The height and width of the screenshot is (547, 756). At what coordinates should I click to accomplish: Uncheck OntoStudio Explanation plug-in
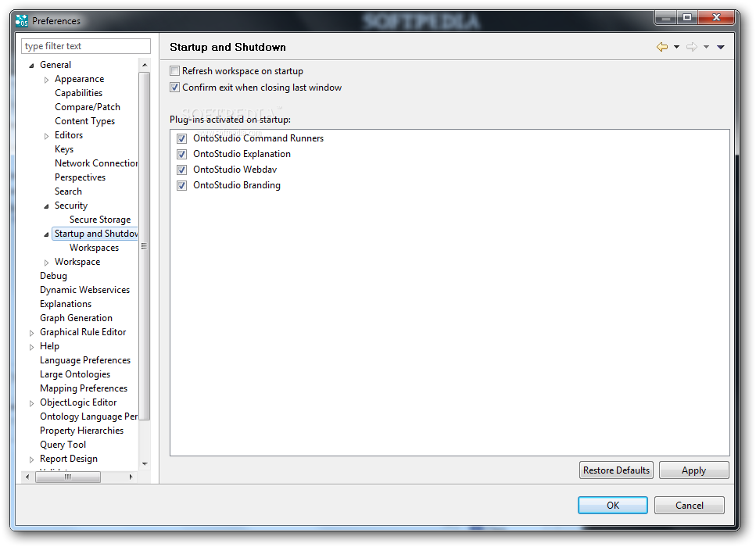pyautogui.click(x=181, y=154)
